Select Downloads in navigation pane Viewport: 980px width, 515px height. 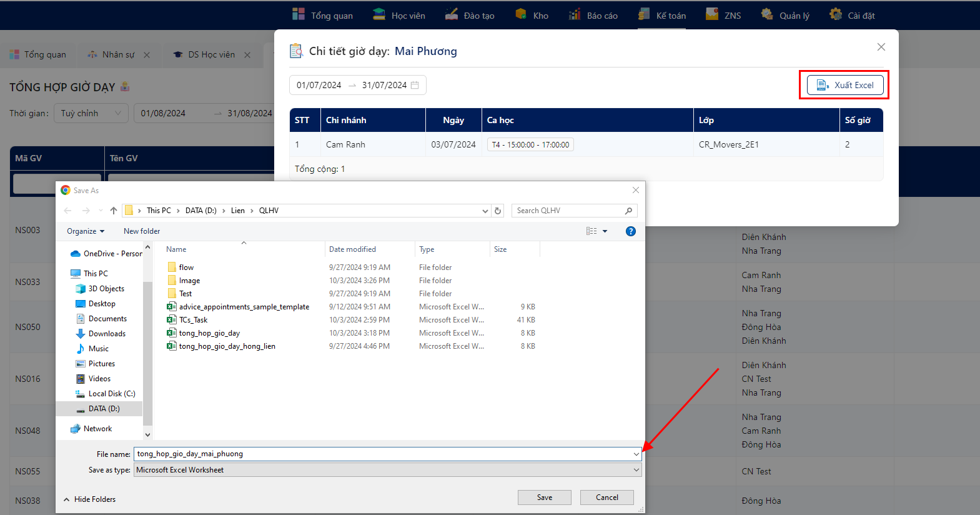[101, 334]
